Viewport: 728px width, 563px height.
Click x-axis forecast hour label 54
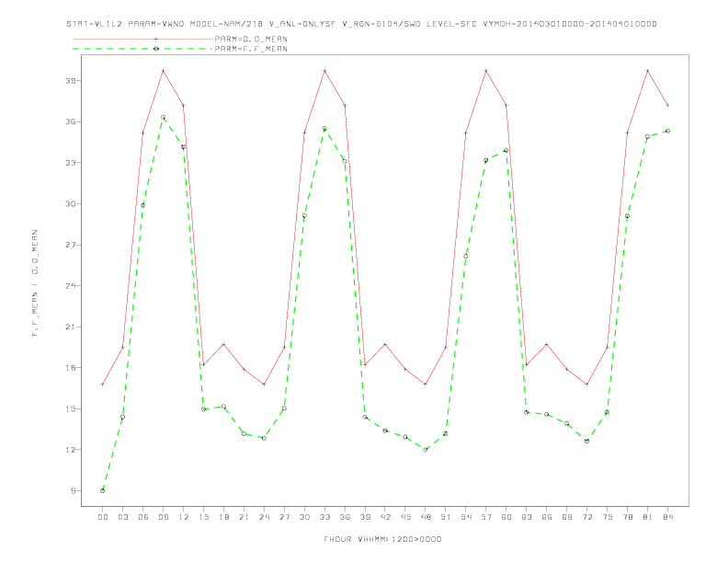click(x=466, y=517)
